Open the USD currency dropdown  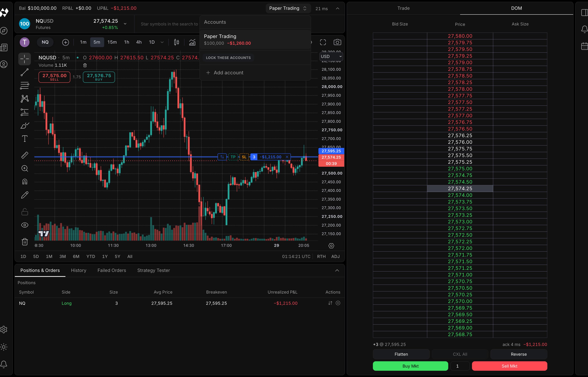[x=331, y=56]
